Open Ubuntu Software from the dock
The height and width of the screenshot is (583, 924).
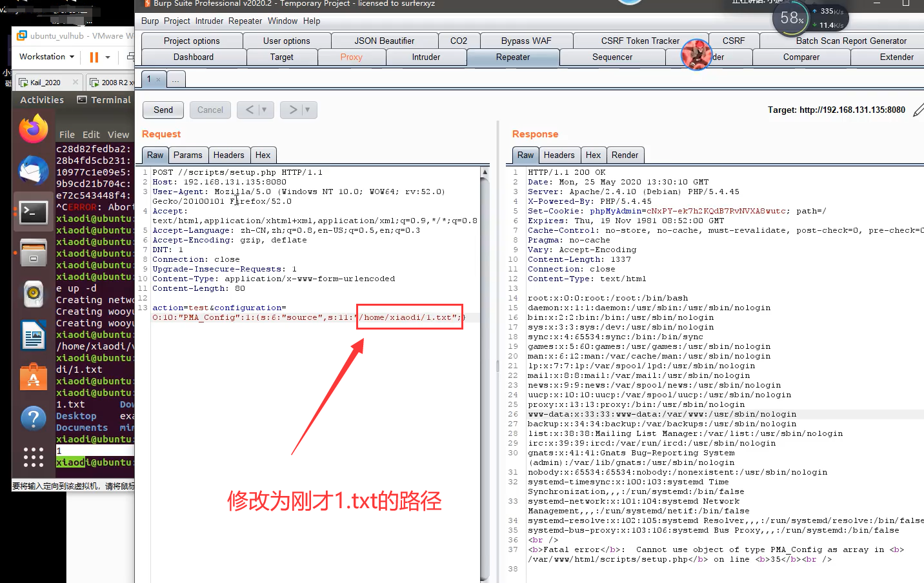[33, 377]
